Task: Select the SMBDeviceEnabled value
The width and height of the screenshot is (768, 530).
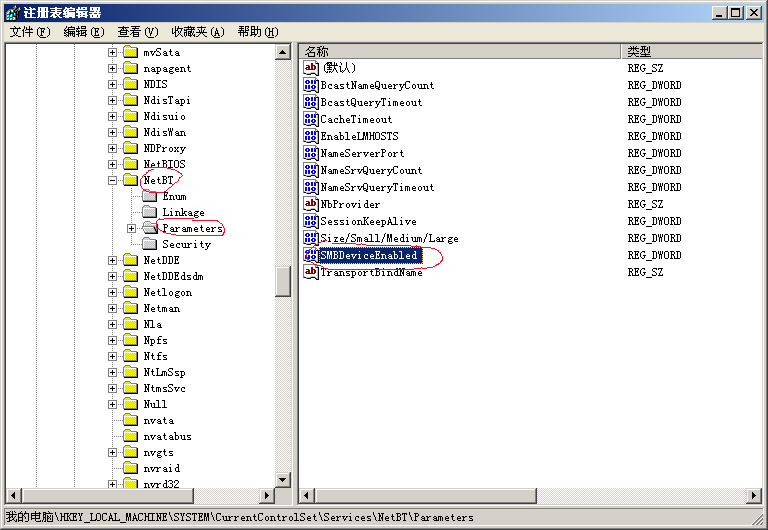Action: point(369,255)
